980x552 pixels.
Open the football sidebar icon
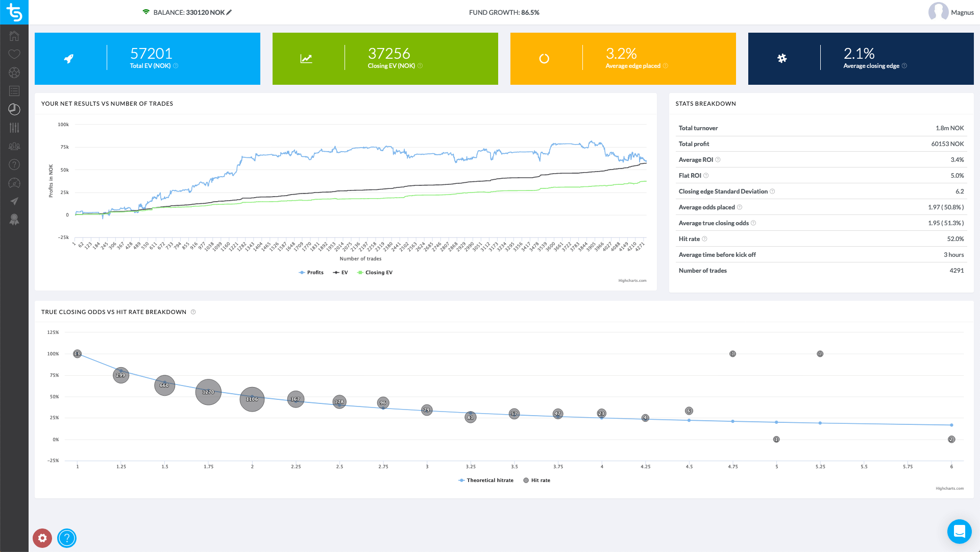pos(14,73)
